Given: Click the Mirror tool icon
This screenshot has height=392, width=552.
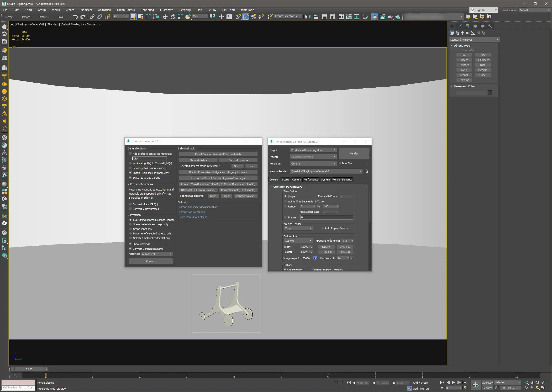Looking at the screenshot, I should 308,17.
